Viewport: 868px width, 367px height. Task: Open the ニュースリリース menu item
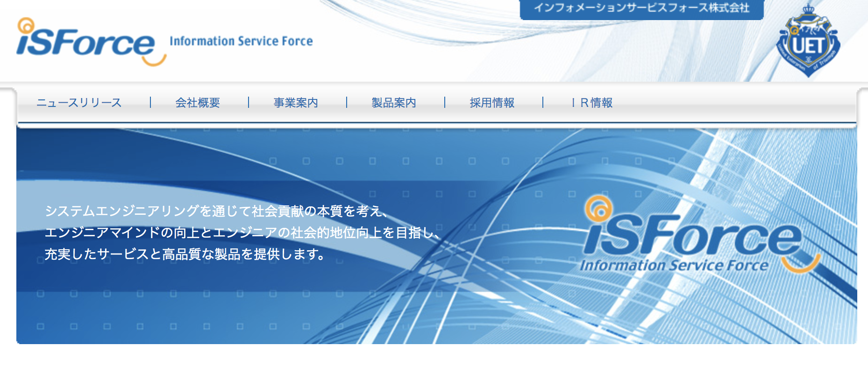pyautogui.click(x=79, y=103)
